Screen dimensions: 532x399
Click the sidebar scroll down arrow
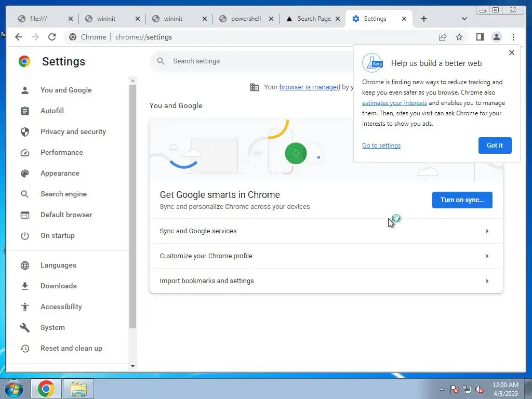coord(132,366)
